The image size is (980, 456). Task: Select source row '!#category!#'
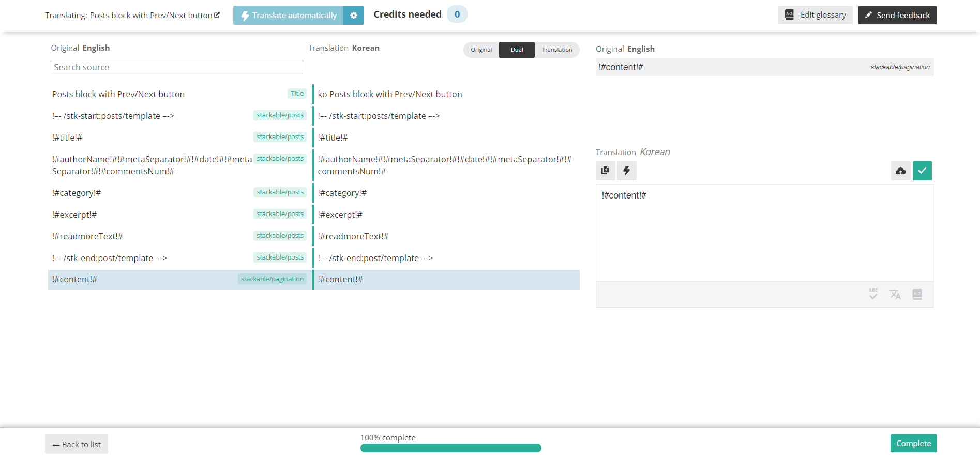(x=179, y=193)
